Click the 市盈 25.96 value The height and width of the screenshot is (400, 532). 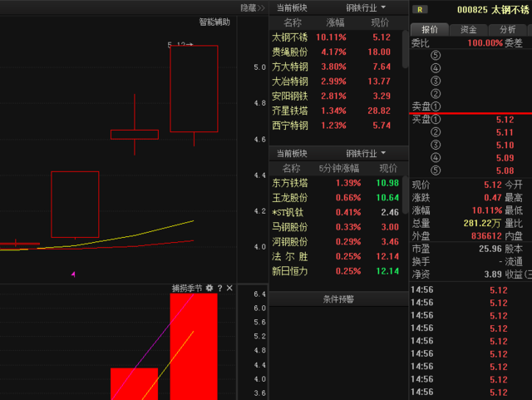[490, 249]
